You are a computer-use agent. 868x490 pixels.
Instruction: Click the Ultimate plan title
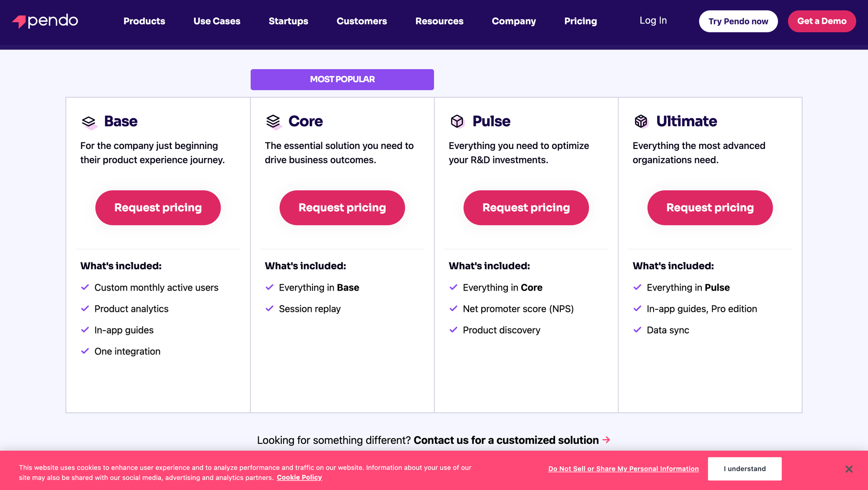(x=687, y=121)
